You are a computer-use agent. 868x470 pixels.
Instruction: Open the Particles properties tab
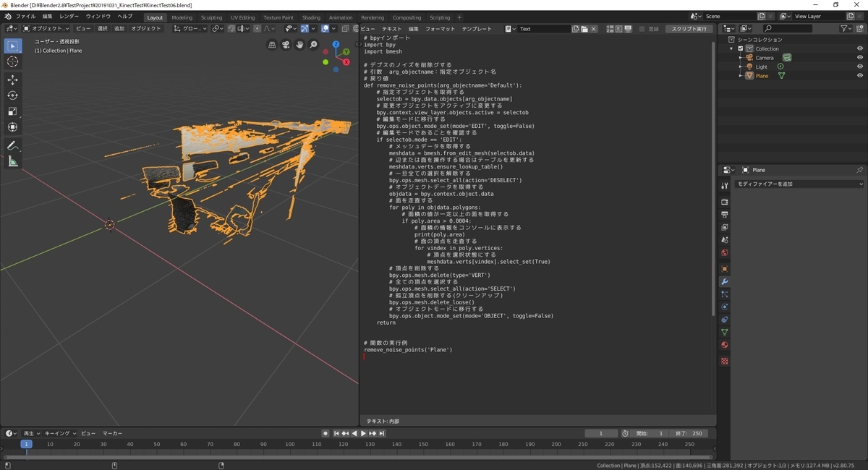[724, 294]
